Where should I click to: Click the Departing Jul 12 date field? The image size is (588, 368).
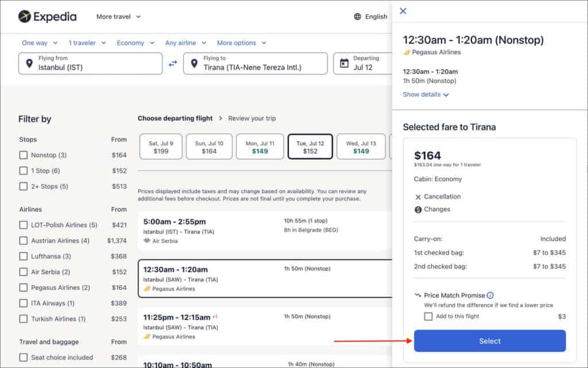(x=363, y=63)
